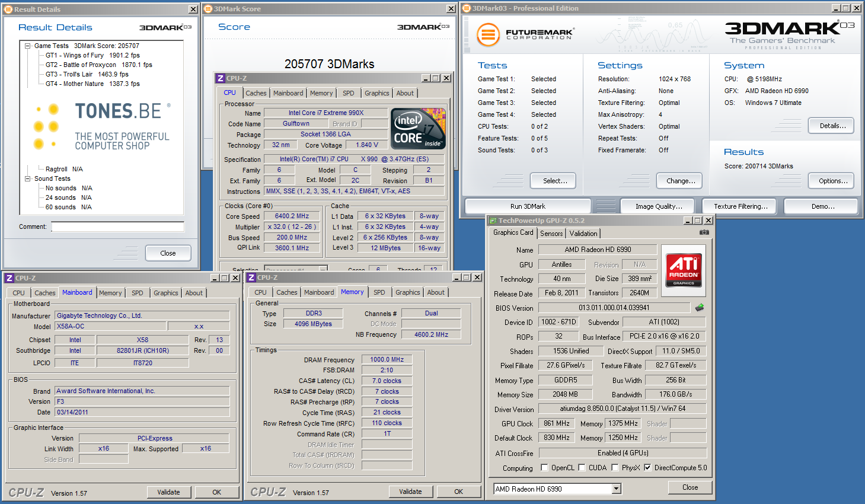Enable the OpenCL checkbox in GPU-Z
This screenshot has height=504, width=865.
pos(544,467)
